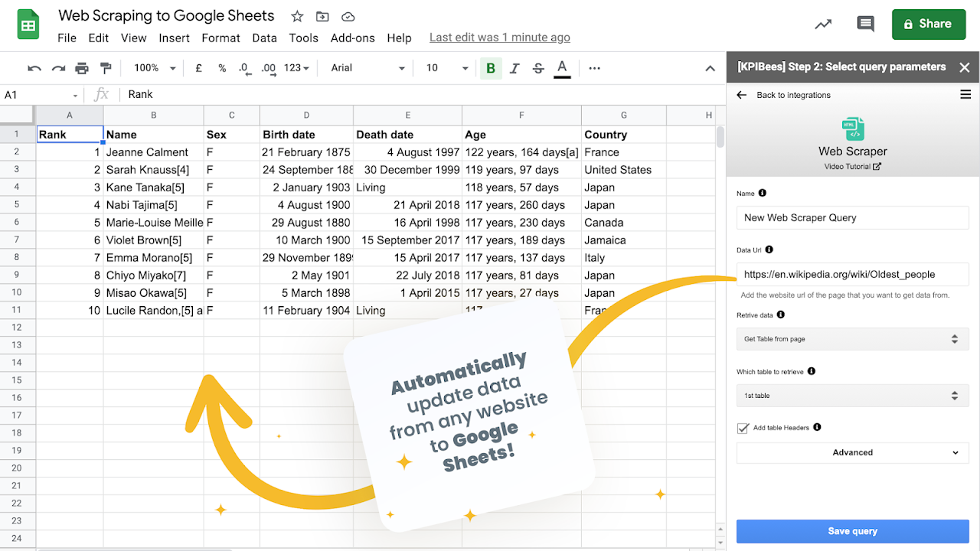This screenshot has width=980, height=551.
Task: Click the formula bar showing Rank
Action: click(x=421, y=95)
